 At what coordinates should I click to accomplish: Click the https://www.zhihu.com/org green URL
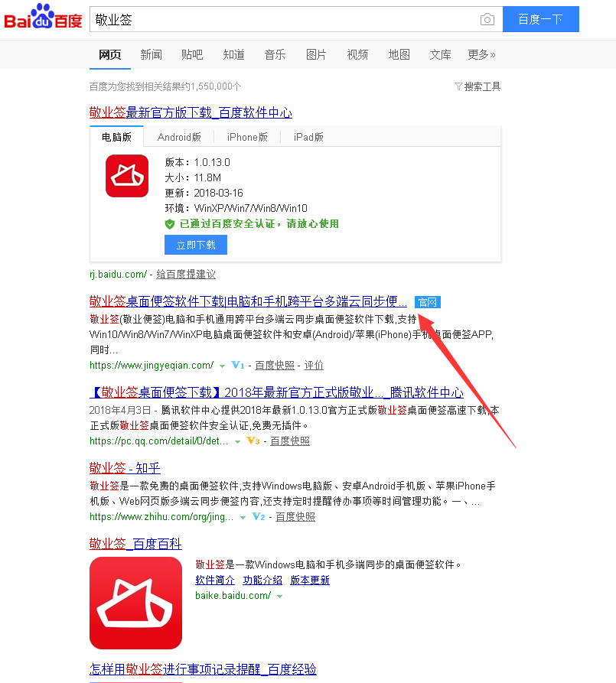coord(161,516)
